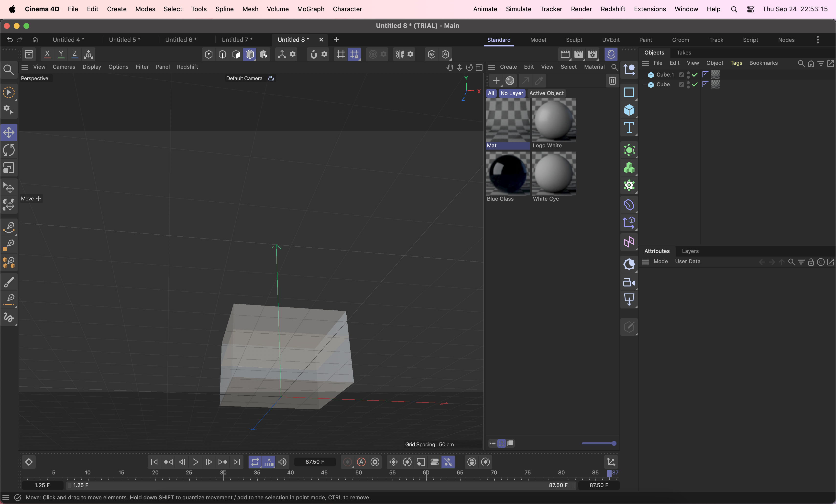Open the Render Settings icon

[x=592, y=54]
